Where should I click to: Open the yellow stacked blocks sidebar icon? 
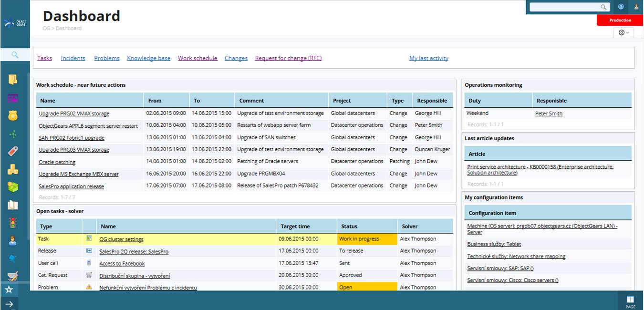point(13,169)
